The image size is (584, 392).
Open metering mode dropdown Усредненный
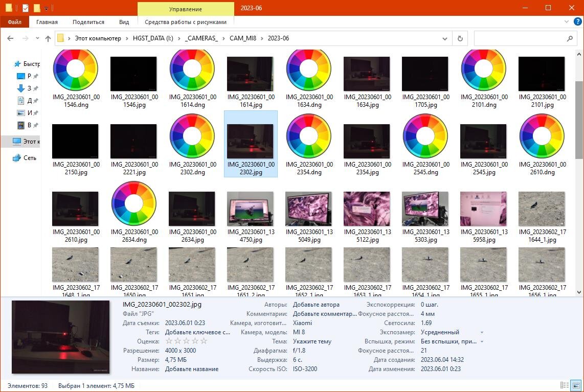point(482,332)
